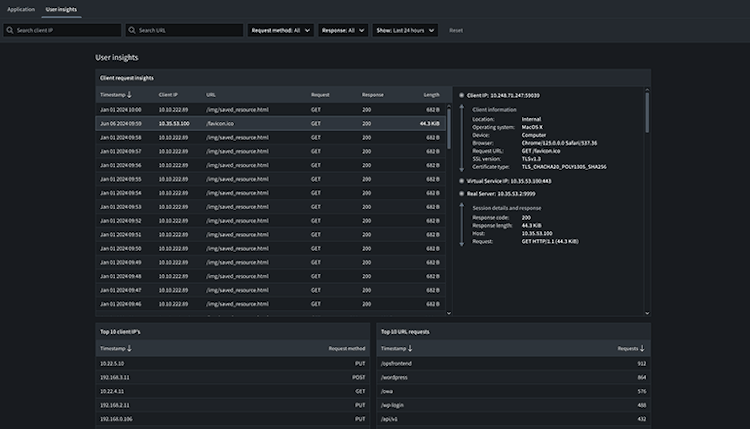Click Timestamp sort arrow in Top 10 URL requests
This screenshot has width=750, height=429.
410,348
